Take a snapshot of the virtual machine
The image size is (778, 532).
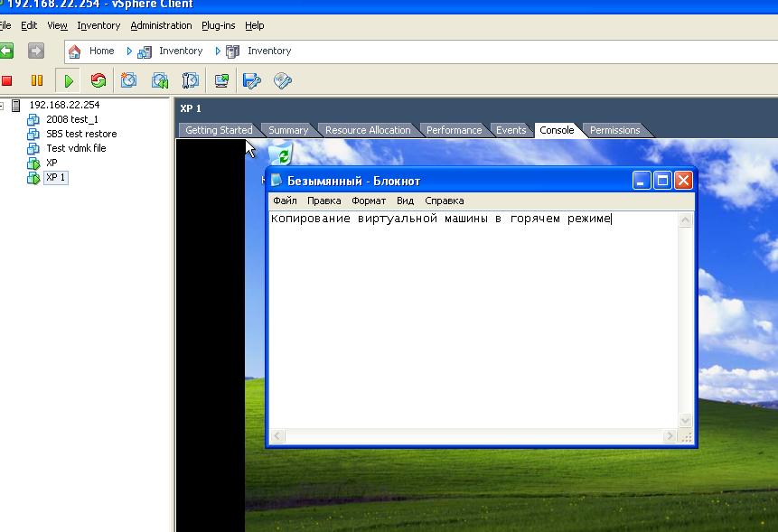tap(128, 80)
